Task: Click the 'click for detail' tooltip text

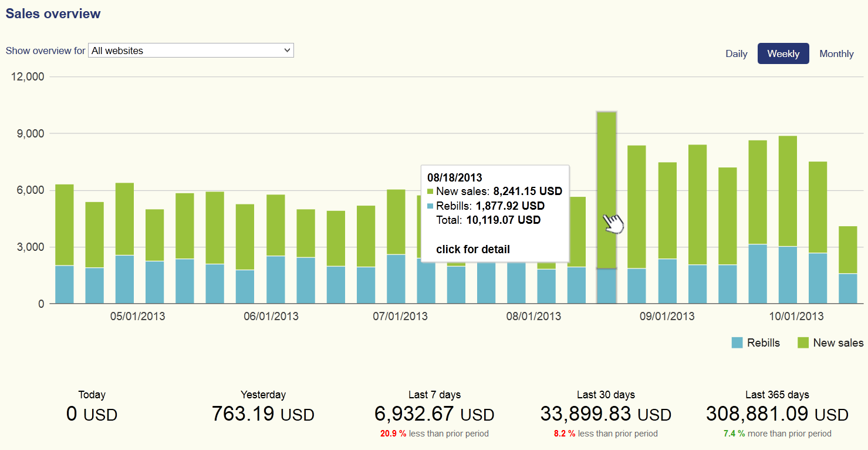Action: coord(473,249)
